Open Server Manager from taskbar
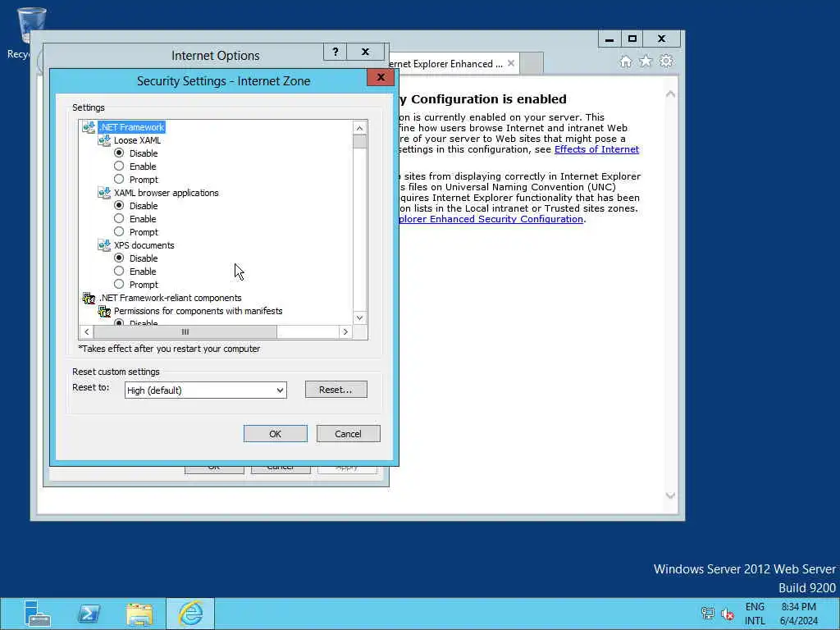Image resolution: width=840 pixels, height=630 pixels. [x=38, y=614]
